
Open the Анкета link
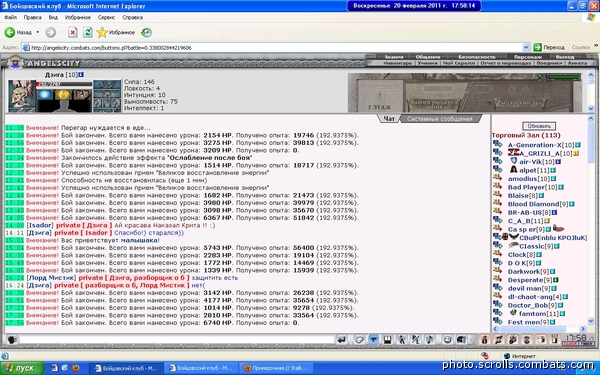coord(577,63)
